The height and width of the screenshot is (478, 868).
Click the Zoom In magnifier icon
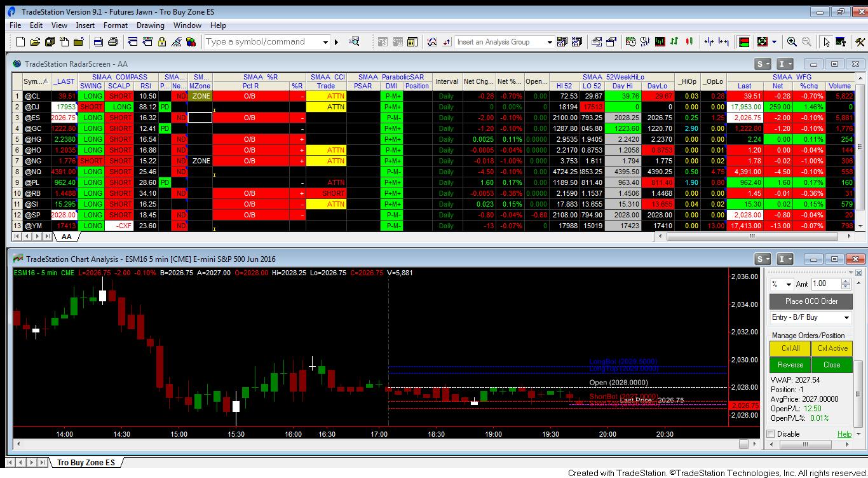(792, 41)
